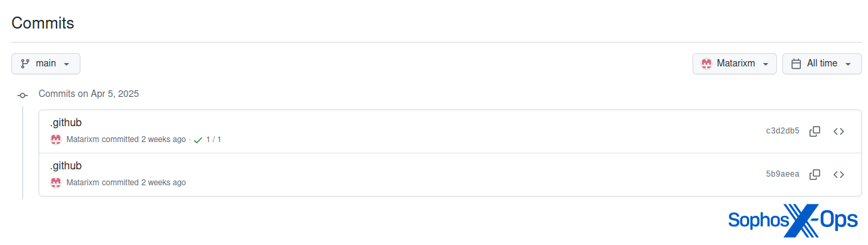Open the main branch dropdown
This screenshot has height=245, width=868.
[46, 64]
